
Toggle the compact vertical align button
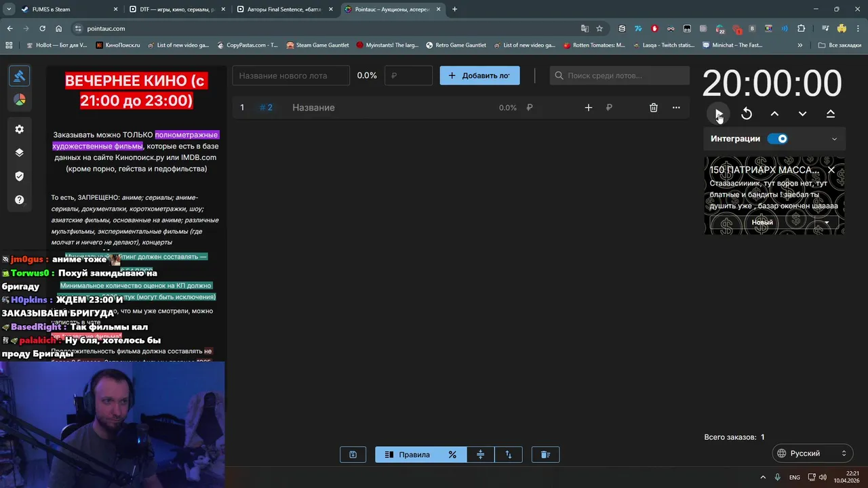coord(481,455)
